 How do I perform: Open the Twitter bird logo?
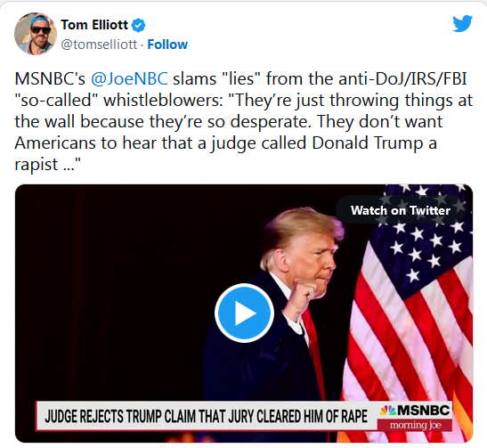(x=462, y=23)
